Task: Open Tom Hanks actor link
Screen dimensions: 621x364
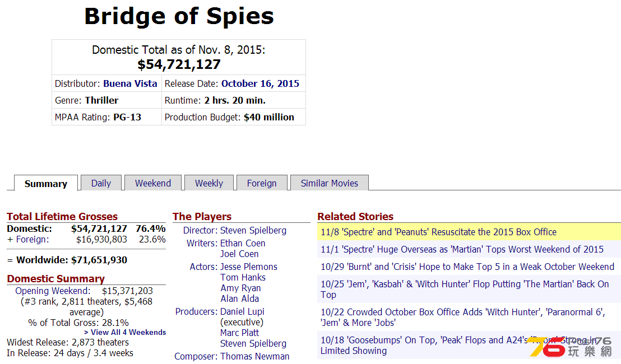Action: pyautogui.click(x=243, y=277)
